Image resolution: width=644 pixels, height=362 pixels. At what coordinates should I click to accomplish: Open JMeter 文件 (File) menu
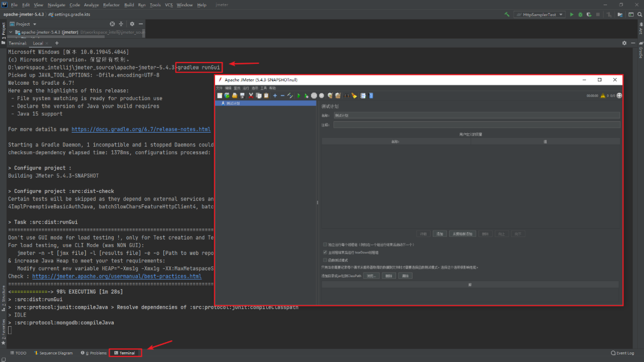(x=220, y=88)
